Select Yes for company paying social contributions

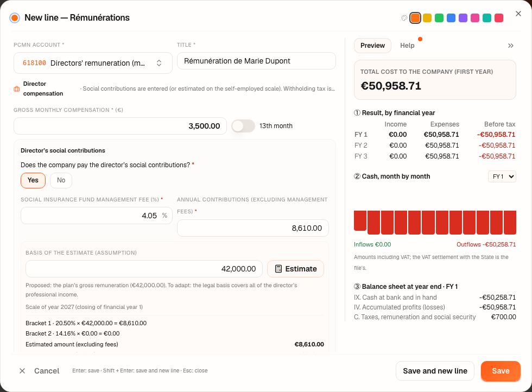33,180
